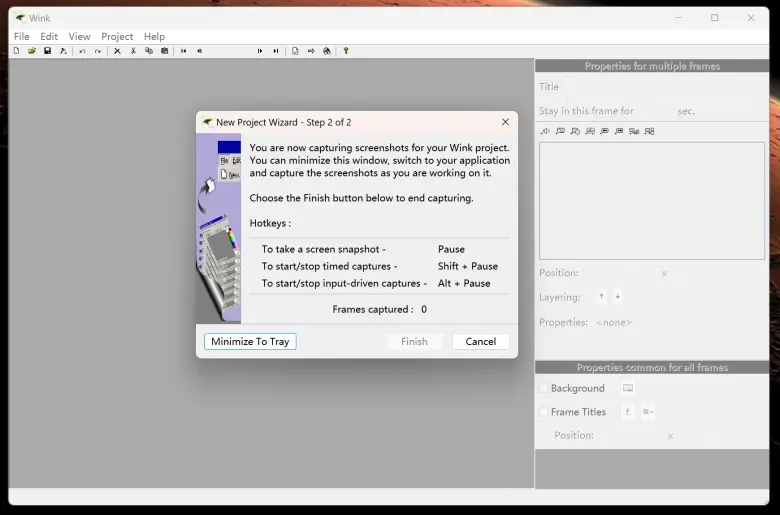
Task: Click the Save As toolbar icon
Action: coord(63,51)
